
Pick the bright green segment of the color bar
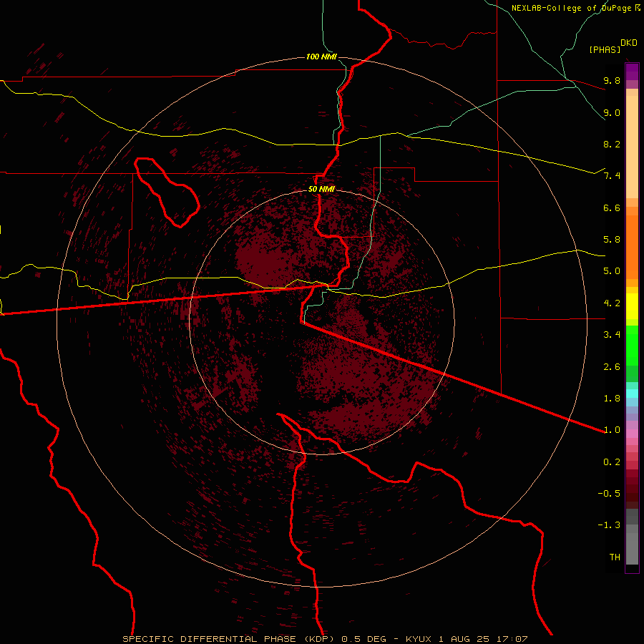(632, 346)
